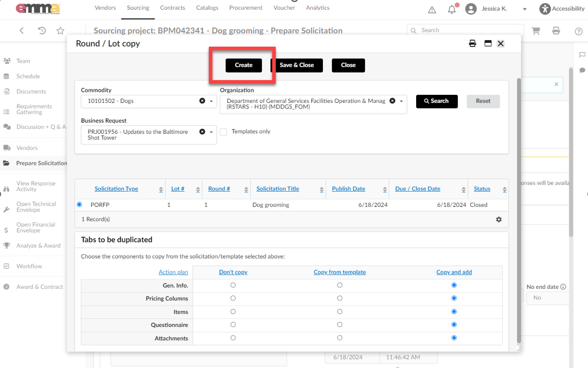The image size is (588, 368).
Task: Expand the Commodity dropdown arrow
Action: [211, 101]
